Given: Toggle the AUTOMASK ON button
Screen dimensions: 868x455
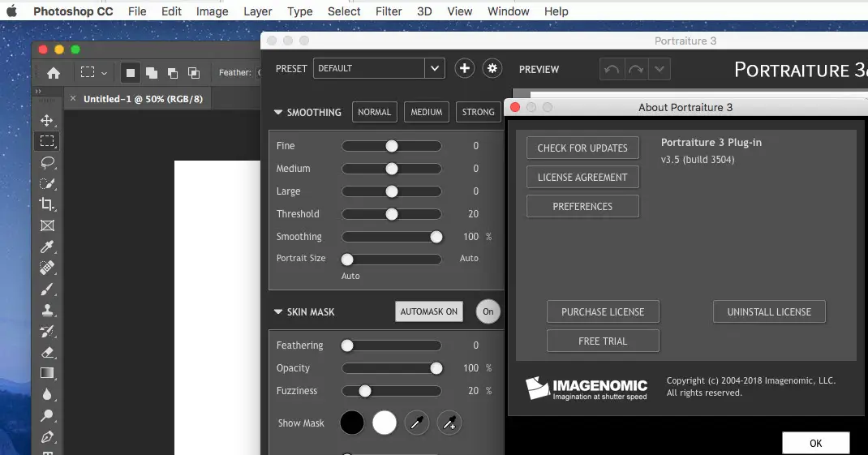Looking at the screenshot, I should [429, 311].
